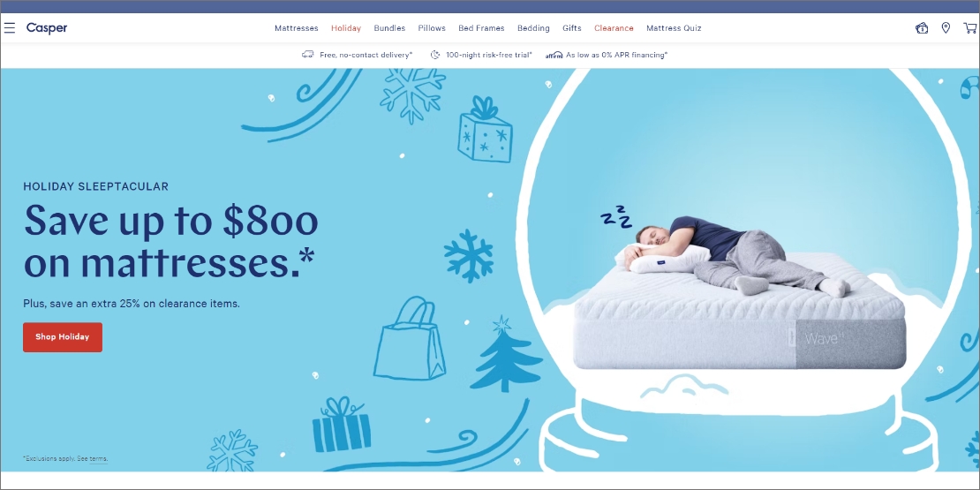Click the red Shop Holiday button
The width and height of the screenshot is (980, 490).
click(63, 337)
